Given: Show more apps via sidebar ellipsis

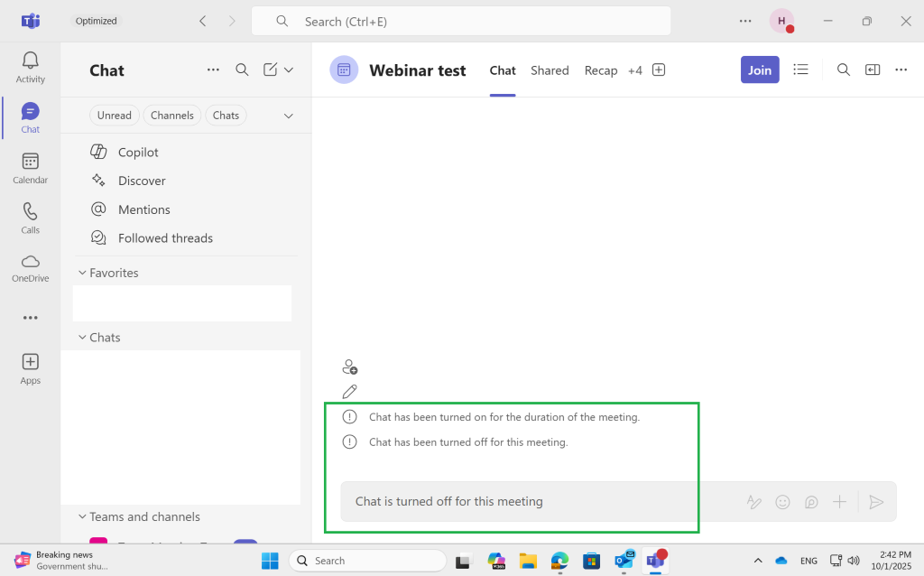Looking at the screenshot, I should [30, 318].
